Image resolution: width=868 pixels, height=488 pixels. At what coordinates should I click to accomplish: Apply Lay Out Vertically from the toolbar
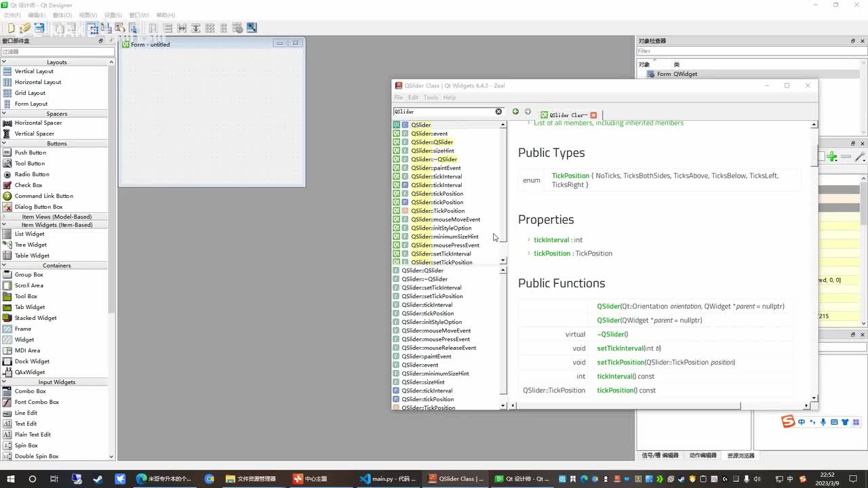pyautogui.click(x=167, y=28)
